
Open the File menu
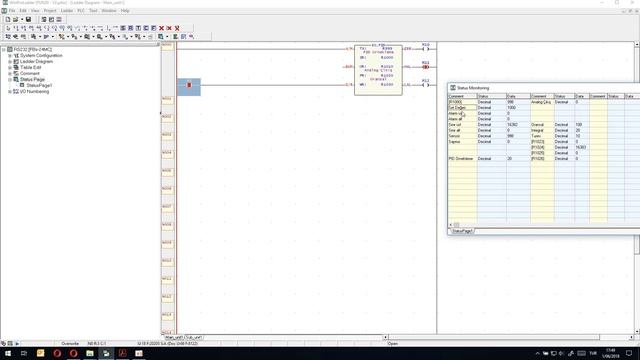pos(12,11)
